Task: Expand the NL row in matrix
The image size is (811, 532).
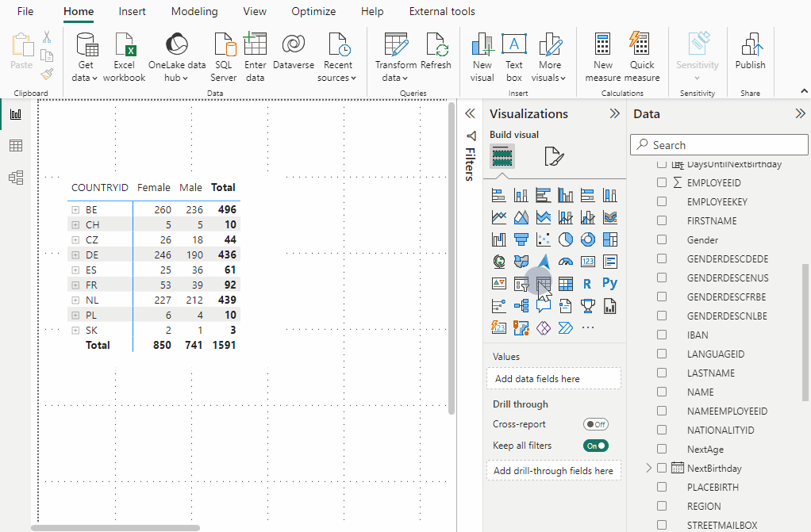Action: pyautogui.click(x=75, y=300)
